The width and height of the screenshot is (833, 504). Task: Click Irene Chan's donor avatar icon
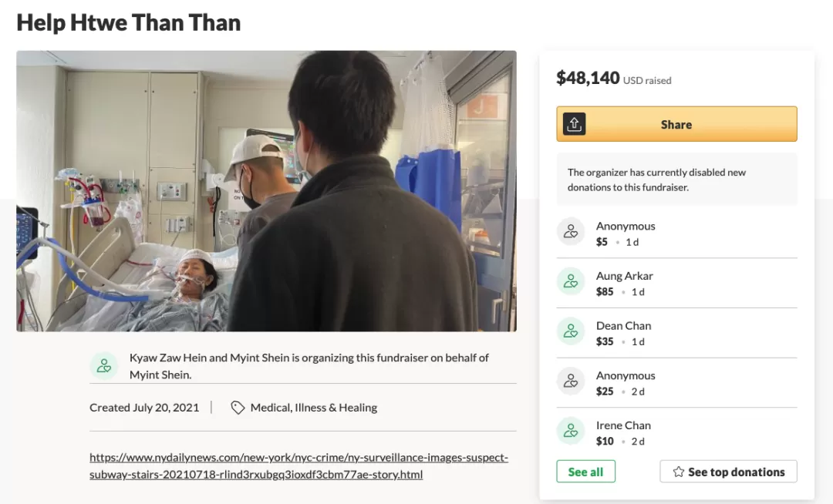[x=571, y=431]
